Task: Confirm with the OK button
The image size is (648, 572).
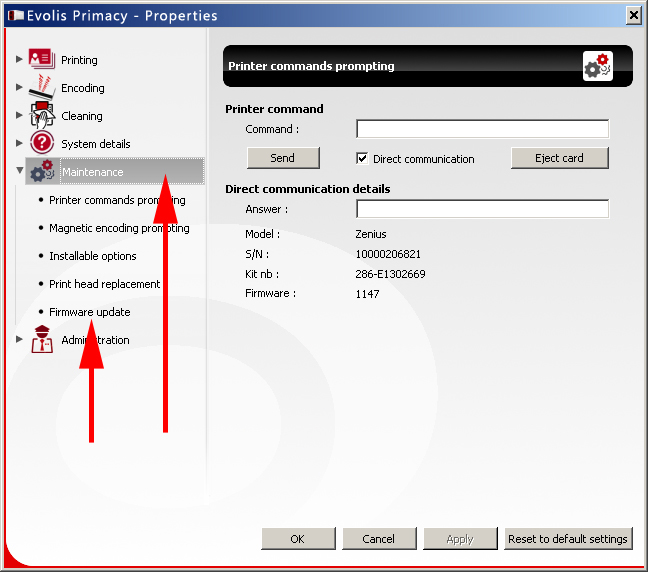Action: (298, 539)
